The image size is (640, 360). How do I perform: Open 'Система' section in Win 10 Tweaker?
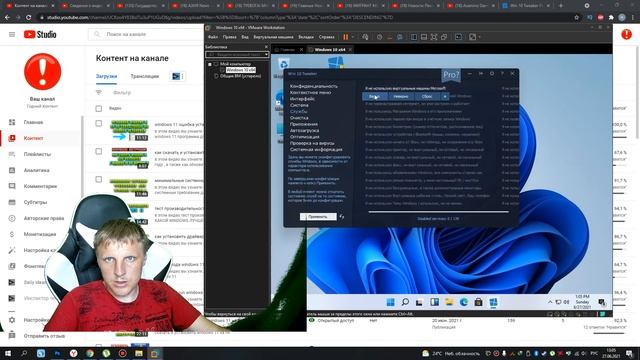click(x=299, y=105)
